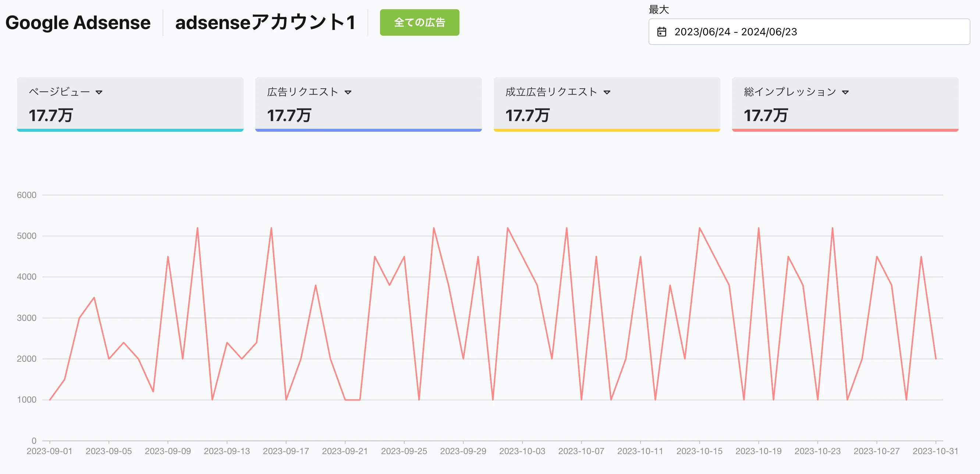
Task: Open the 2023/06/24 - 2024/06/23 date range field
Action: [809, 32]
